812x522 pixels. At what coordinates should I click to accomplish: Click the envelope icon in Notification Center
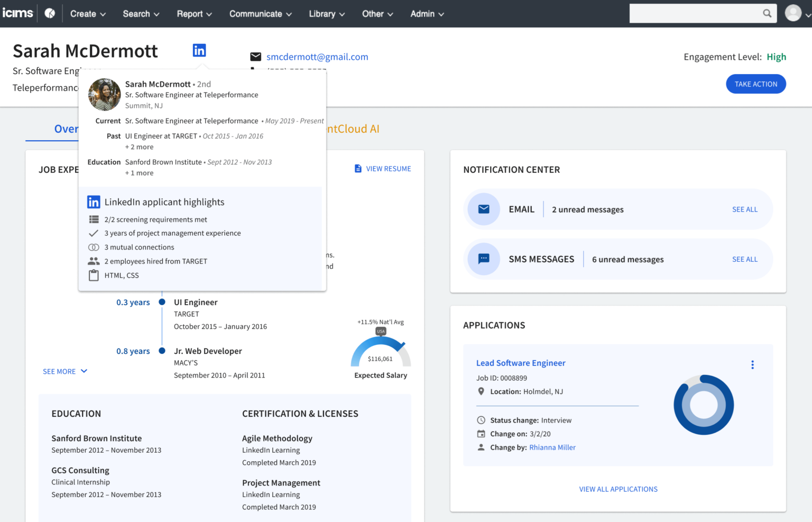[483, 209]
